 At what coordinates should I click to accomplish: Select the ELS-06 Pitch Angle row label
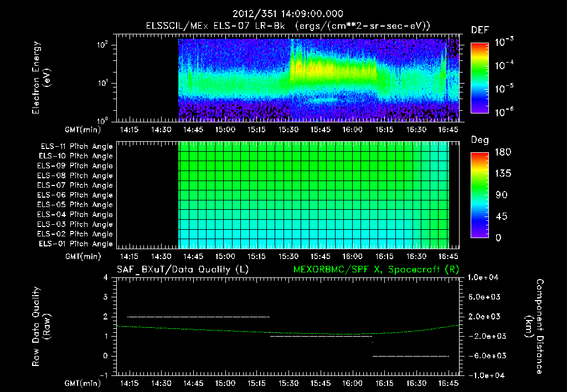[x=75, y=195]
